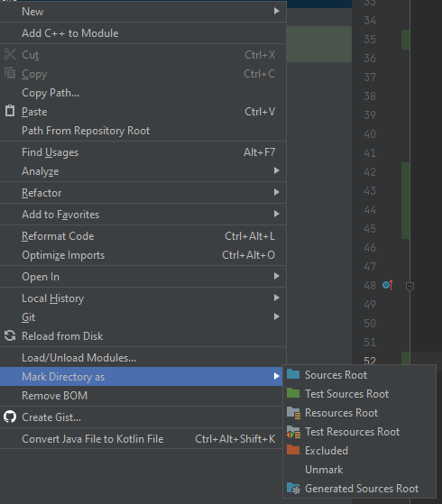Image resolution: width=442 pixels, height=504 pixels.
Task: Click the Create Gist... label
Action: coord(51,417)
